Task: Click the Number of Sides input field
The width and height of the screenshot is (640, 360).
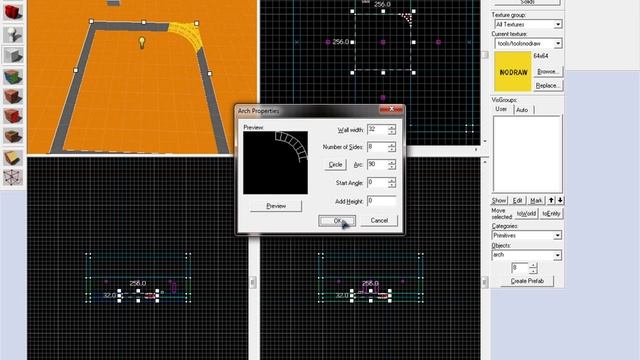Action: click(x=378, y=147)
